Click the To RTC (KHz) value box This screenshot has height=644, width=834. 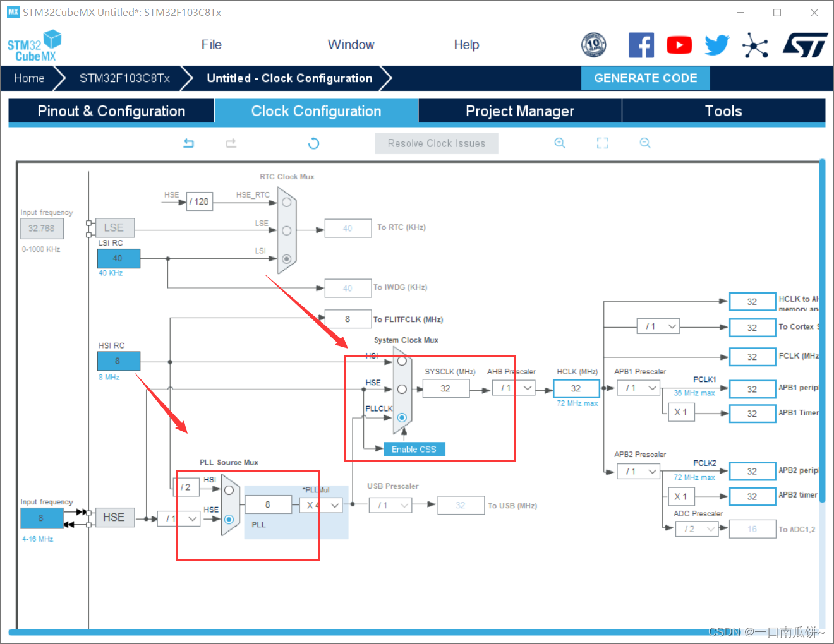348,228
